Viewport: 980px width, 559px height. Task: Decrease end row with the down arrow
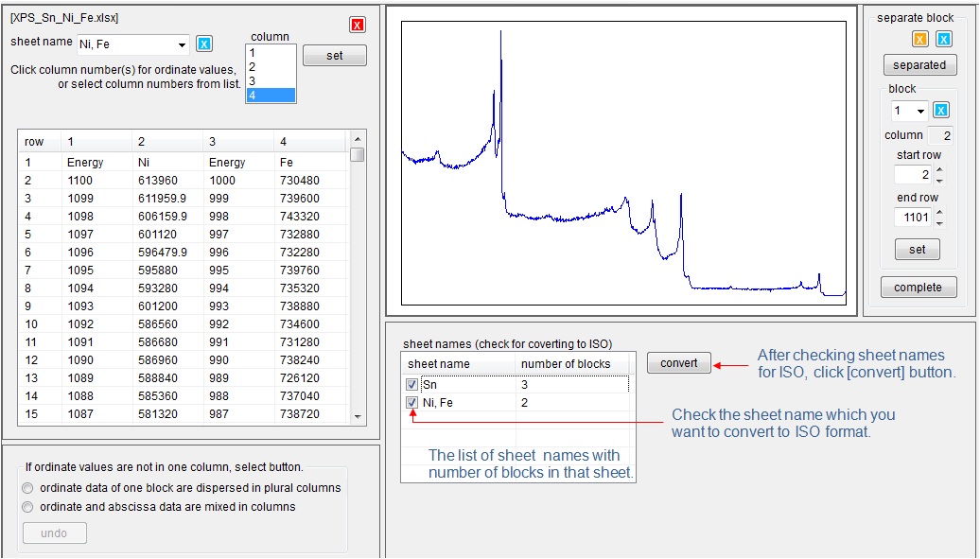click(x=938, y=223)
